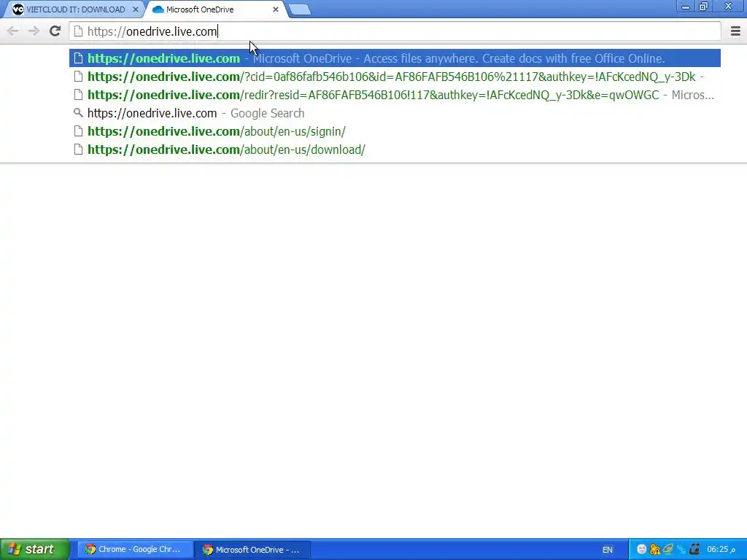Click into the URL address field

[x=395, y=31]
